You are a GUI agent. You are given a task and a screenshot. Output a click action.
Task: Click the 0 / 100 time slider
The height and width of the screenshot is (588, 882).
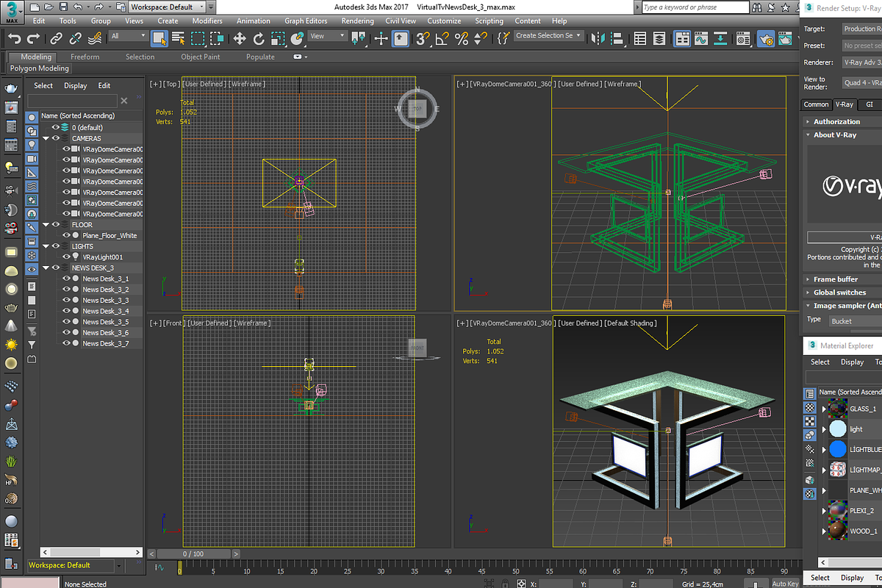193,553
